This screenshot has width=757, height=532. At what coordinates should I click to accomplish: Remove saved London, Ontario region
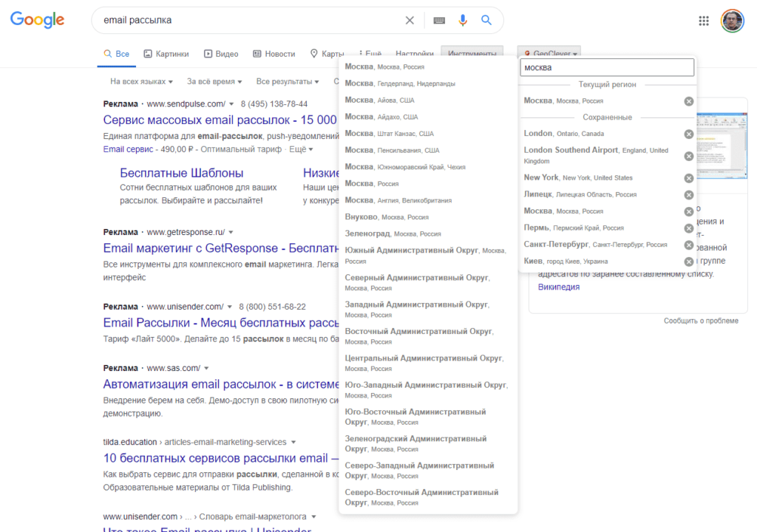click(x=689, y=134)
